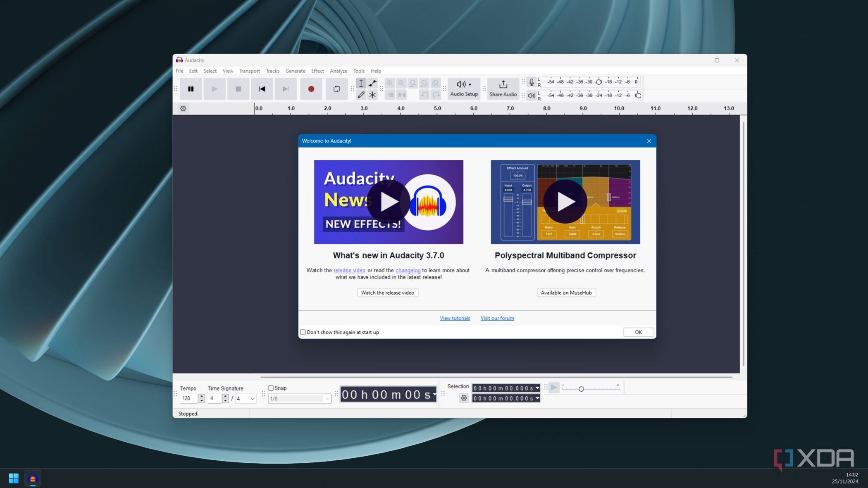Open the Windows Start menu
Viewport: 868px width, 488px height.
tap(13, 478)
